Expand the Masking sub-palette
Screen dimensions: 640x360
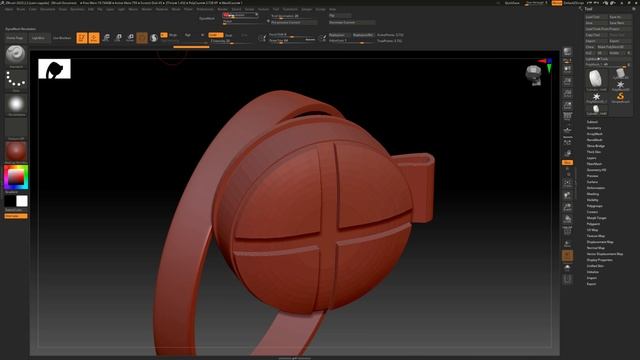(593, 194)
